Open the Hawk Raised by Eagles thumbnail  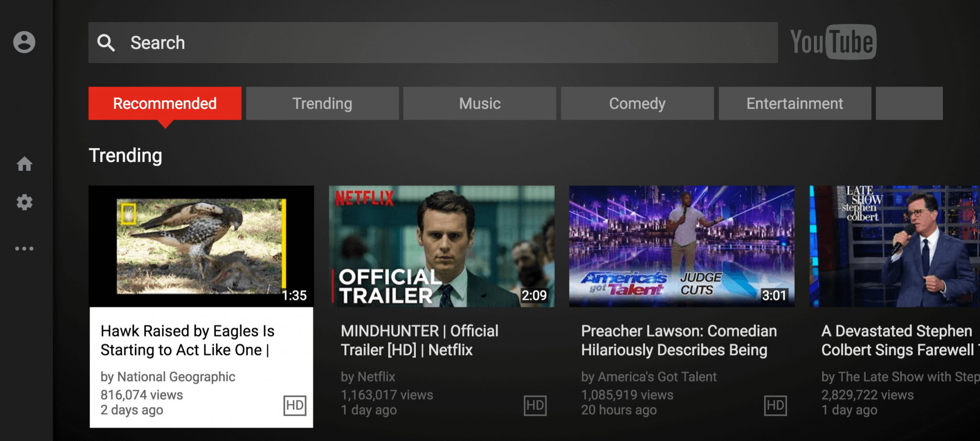pos(201,246)
